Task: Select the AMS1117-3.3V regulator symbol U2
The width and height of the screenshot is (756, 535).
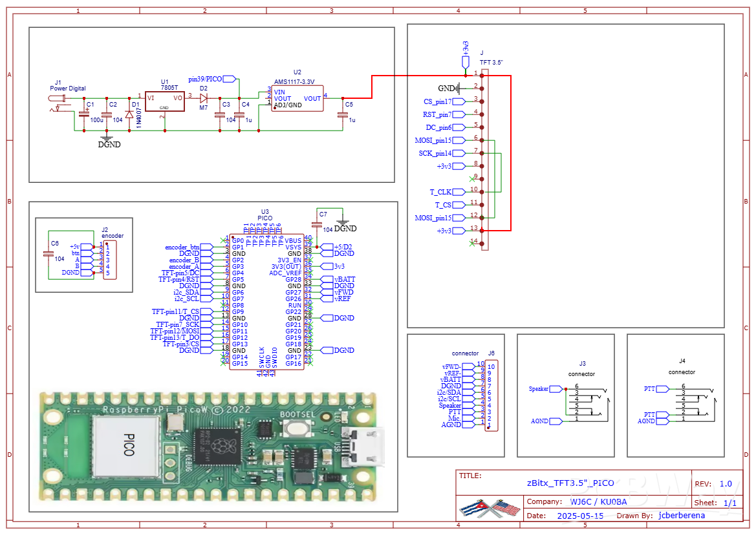Action: pos(296,97)
